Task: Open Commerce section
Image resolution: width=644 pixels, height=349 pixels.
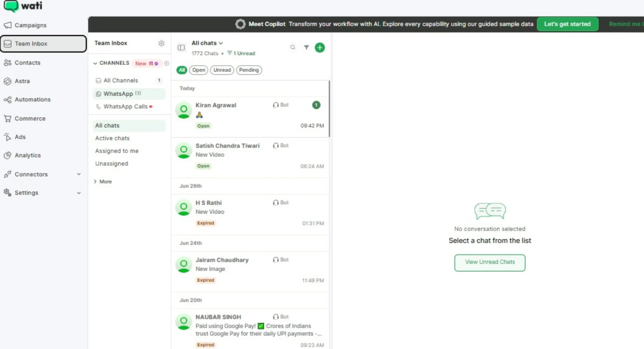Action: (30, 118)
